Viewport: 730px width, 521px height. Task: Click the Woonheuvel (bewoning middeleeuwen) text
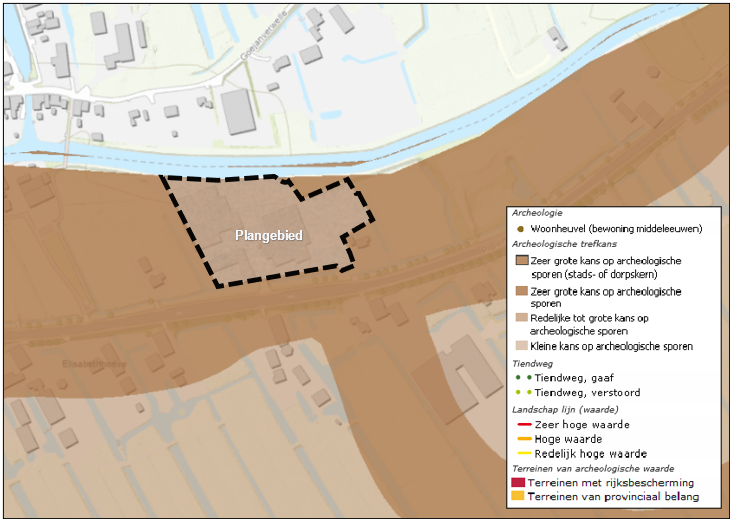tap(616, 229)
